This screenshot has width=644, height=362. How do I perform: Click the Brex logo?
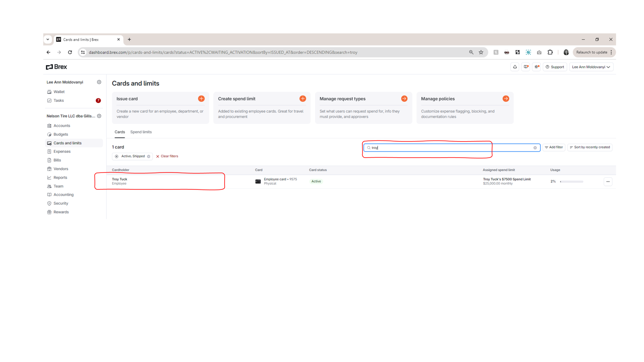point(56,67)
